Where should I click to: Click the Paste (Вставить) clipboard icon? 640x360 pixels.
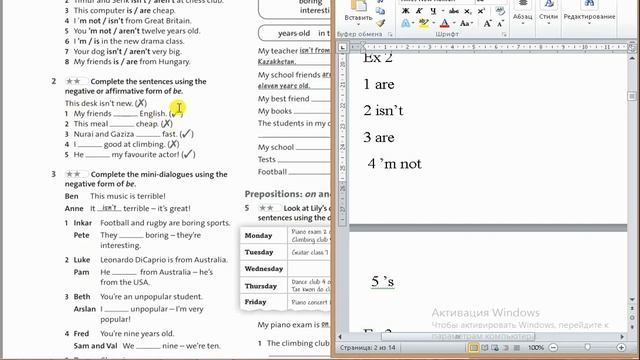[358, 6]
